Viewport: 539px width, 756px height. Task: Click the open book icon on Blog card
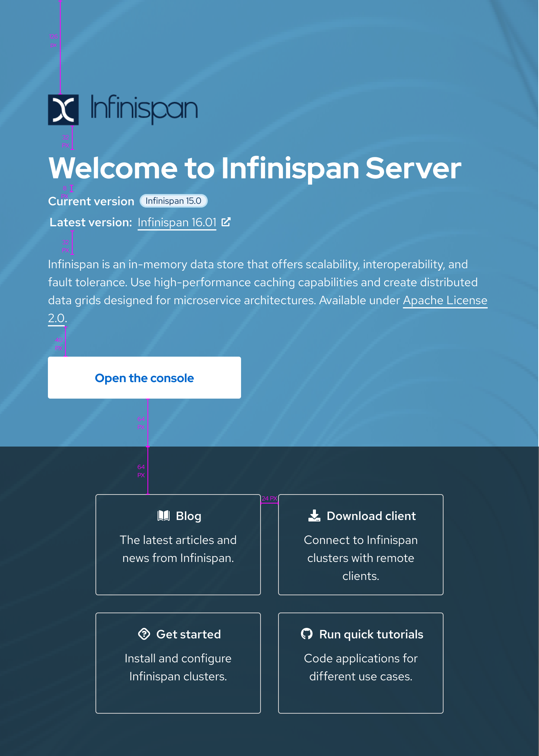pos(164,516)
